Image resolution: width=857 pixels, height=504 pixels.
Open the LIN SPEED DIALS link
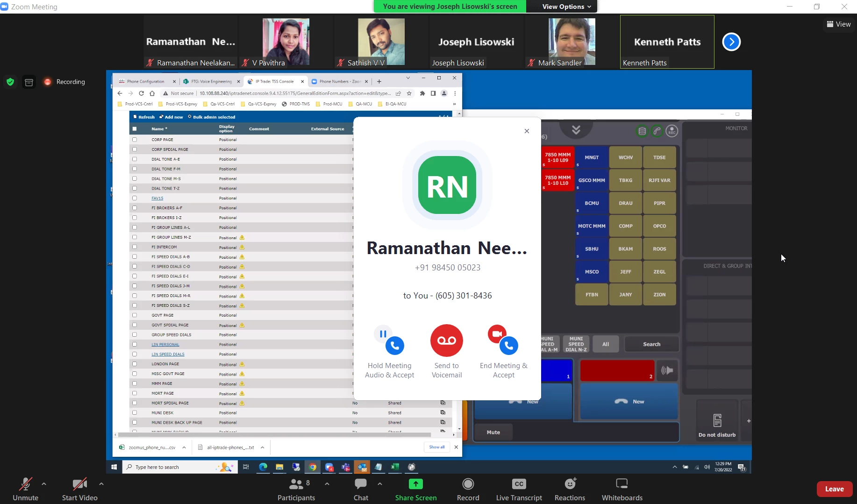(x=168, y=354)
